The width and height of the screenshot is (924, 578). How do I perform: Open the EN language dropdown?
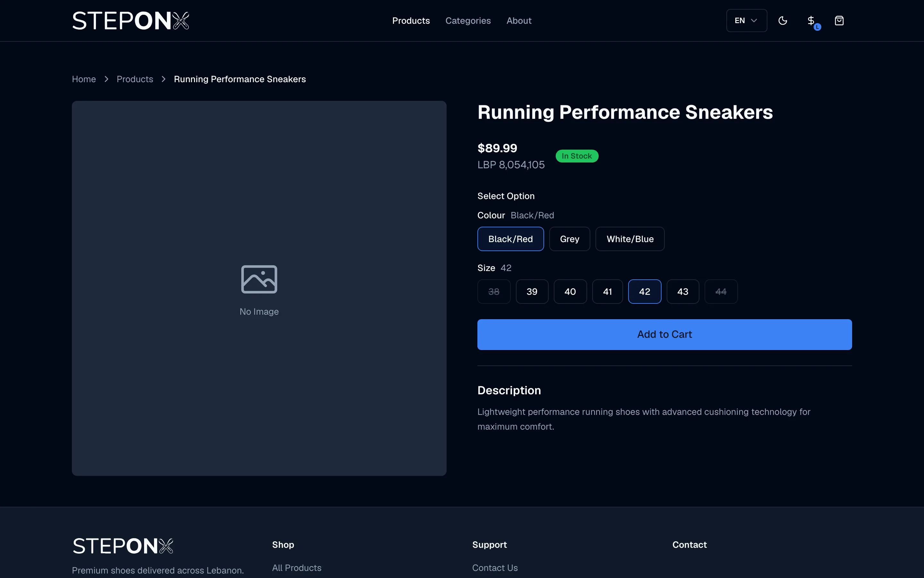point(747,21)
